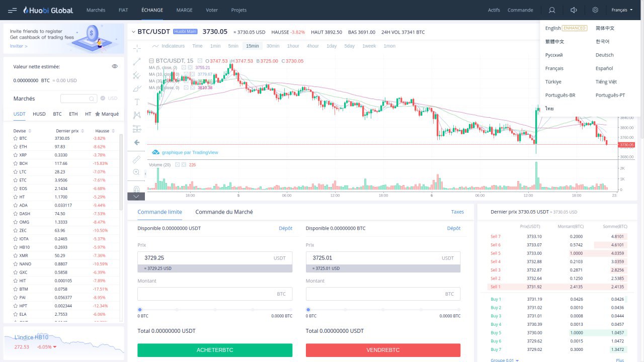Toggle visibility of estimated net value
Viewport: 644px width, 362px height.
[x=115, y=66]
